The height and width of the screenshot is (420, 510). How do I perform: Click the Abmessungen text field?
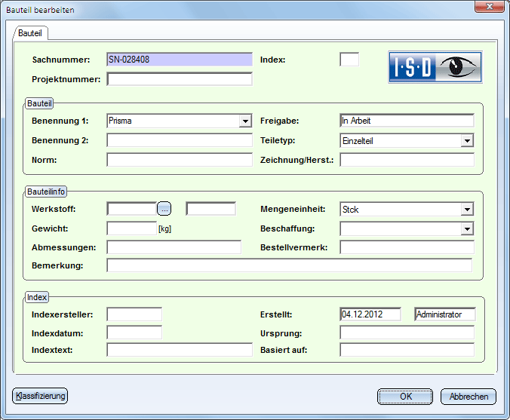pyautogui.click(x=174, y=247)
